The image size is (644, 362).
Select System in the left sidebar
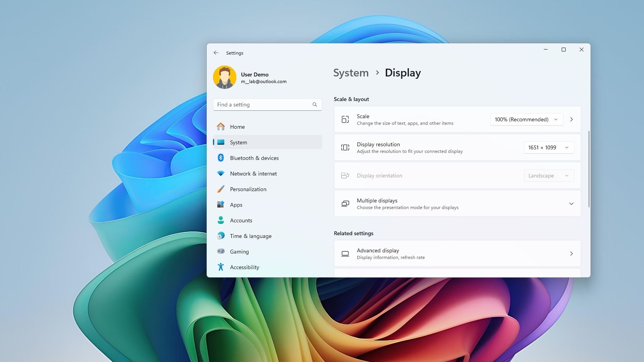pos(238,142)
